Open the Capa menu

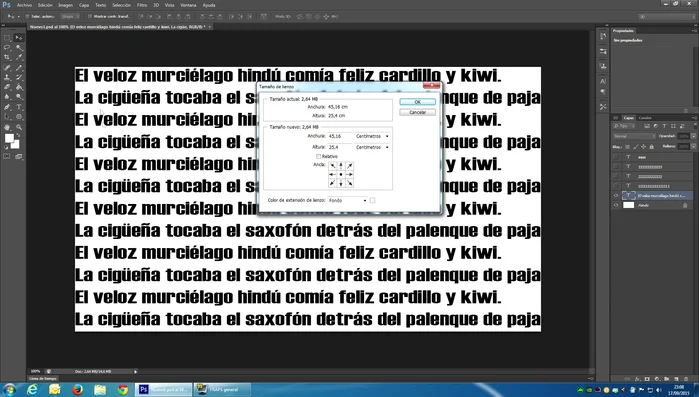click(84, 5)
